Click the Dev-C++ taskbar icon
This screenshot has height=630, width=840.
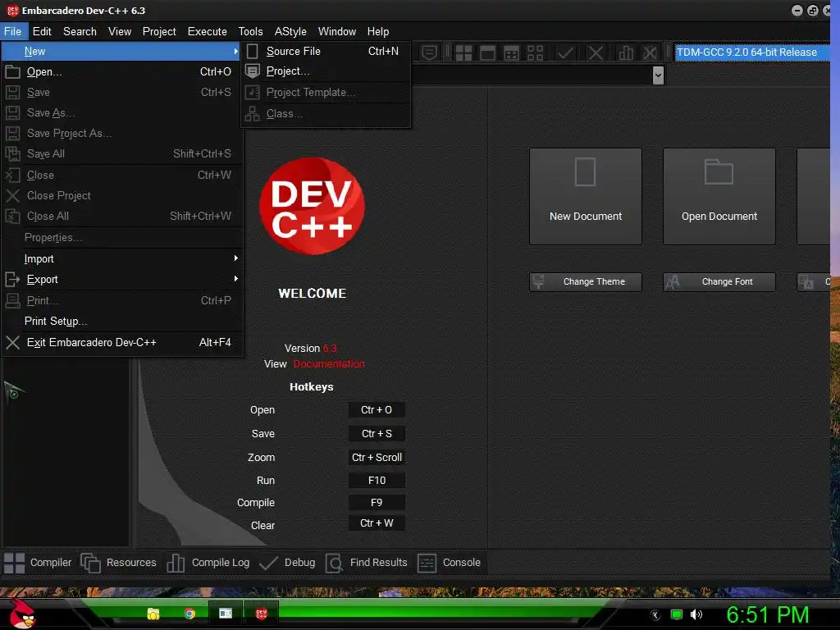pyautogui.click(x=262, y=614)
